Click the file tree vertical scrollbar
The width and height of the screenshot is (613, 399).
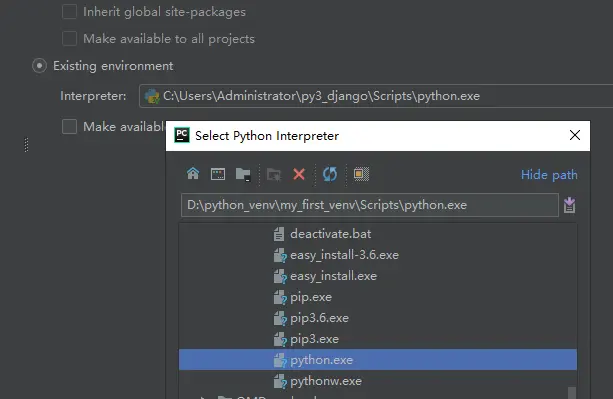[572, 393]
